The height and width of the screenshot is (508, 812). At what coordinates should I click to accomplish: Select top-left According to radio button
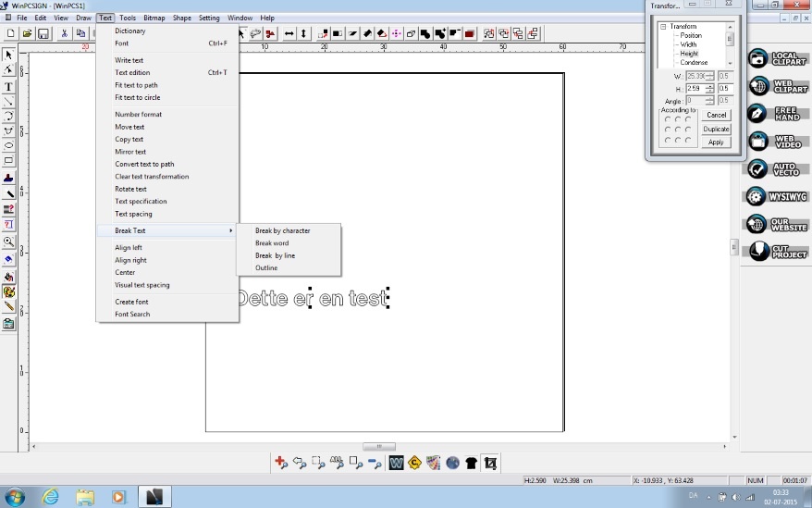tap(666, 119)
